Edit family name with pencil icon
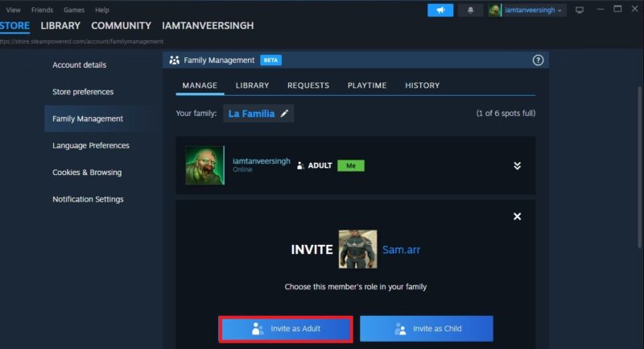644x349 pixels. (285, 113)
